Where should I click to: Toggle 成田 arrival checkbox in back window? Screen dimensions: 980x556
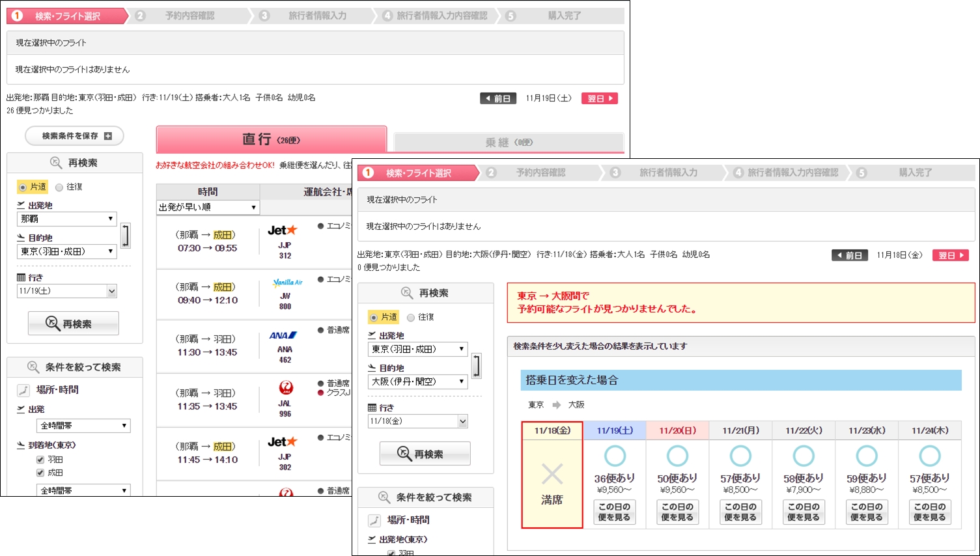click(x=40, y=473)
